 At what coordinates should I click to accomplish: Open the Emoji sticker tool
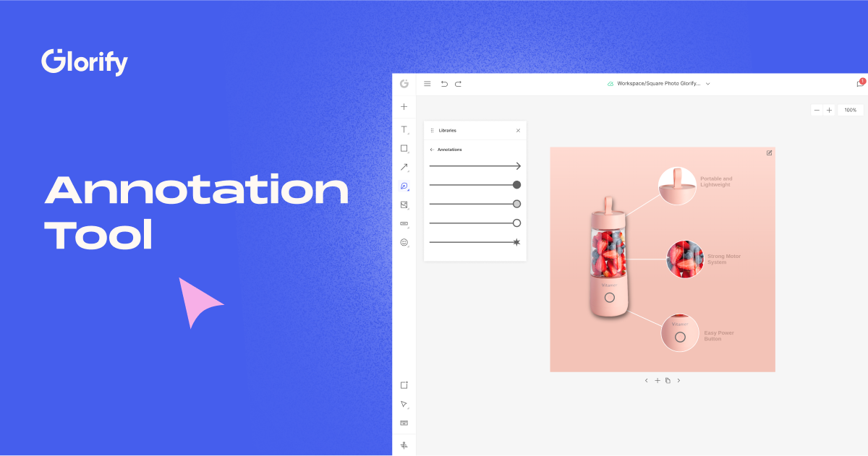click(404, 241)
